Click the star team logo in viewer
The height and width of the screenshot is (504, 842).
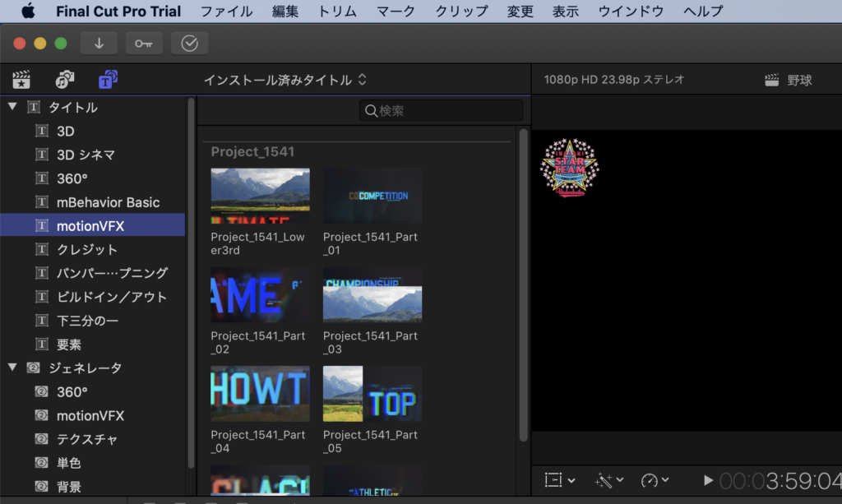coord(570,168)
